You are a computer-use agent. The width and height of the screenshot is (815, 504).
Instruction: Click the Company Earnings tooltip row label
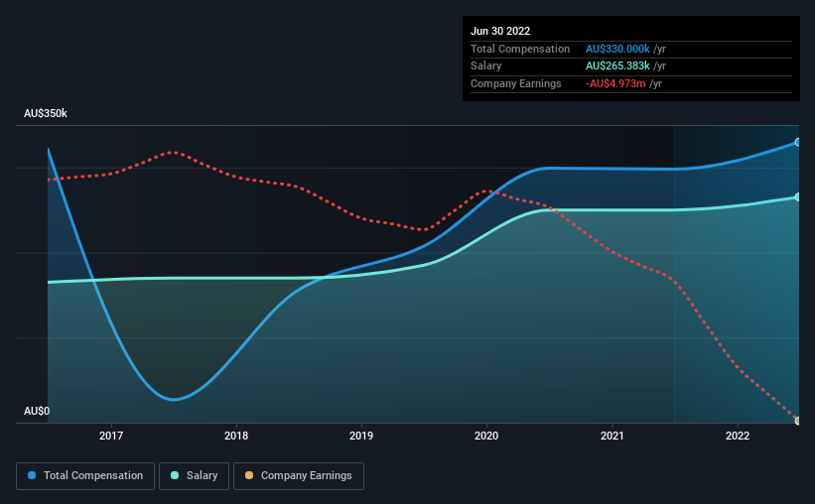pyautogui.click(x=515, y=83)
